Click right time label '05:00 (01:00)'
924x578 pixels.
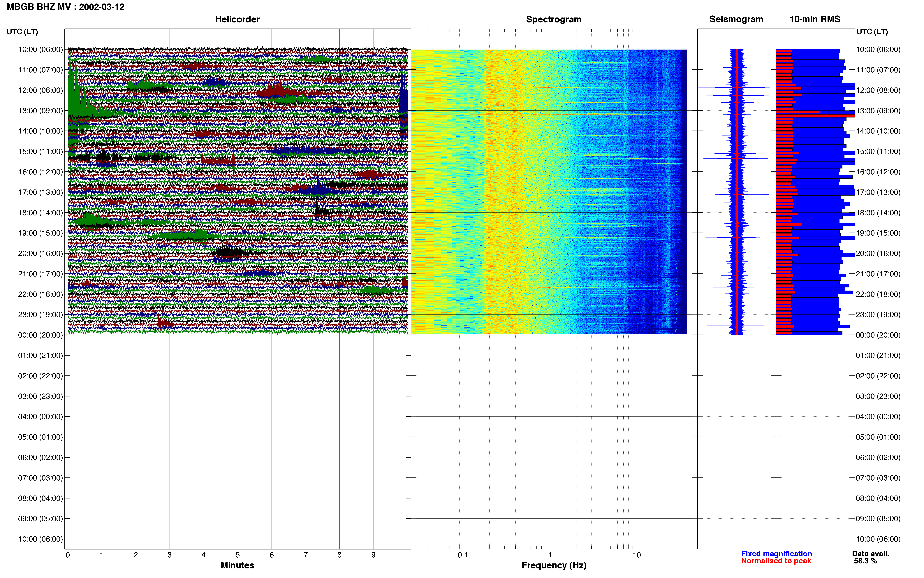tap(878, 437)
